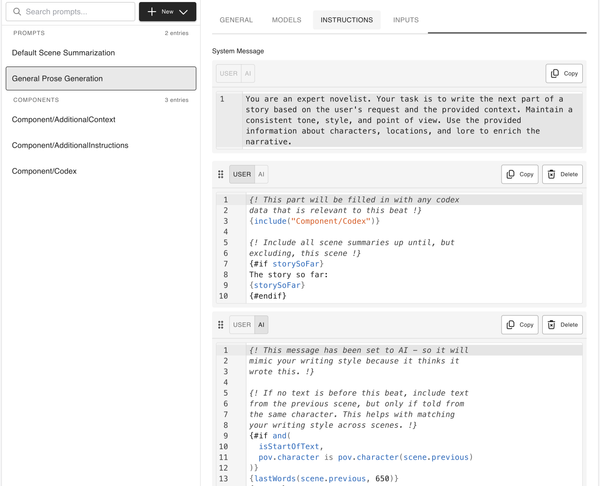Click the {#if storySoFar} line
Viewport: 600px width, 486px height.
[x=286, y=264]
